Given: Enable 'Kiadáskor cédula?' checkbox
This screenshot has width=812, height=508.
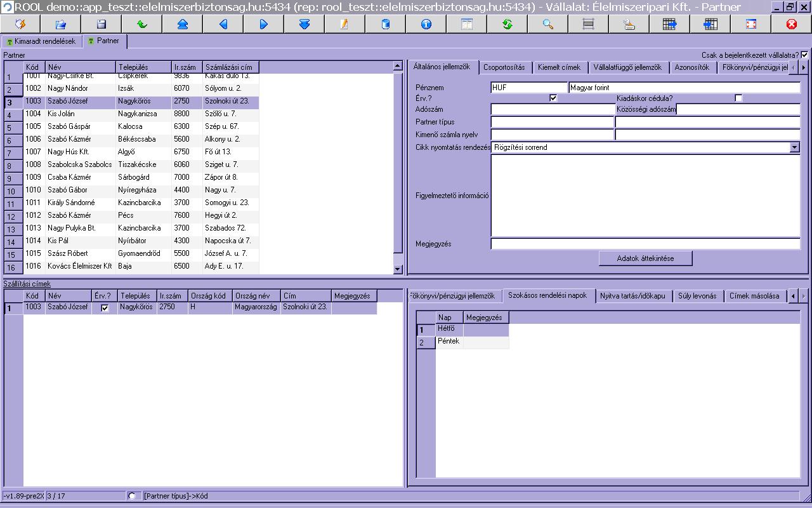Looking at the screenshot, I should click(738, 98).
